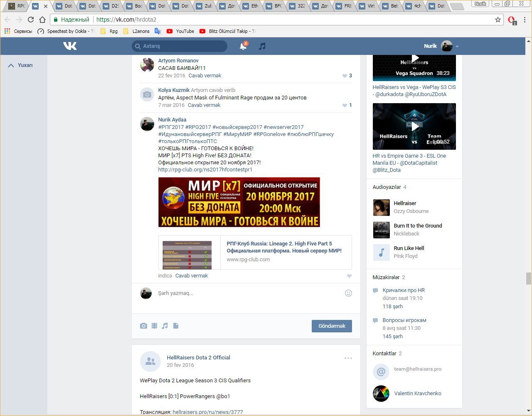Click the page vertical scrollbar thumb
The height and width of the screenshot is (416, 532).
coord(529,278)
